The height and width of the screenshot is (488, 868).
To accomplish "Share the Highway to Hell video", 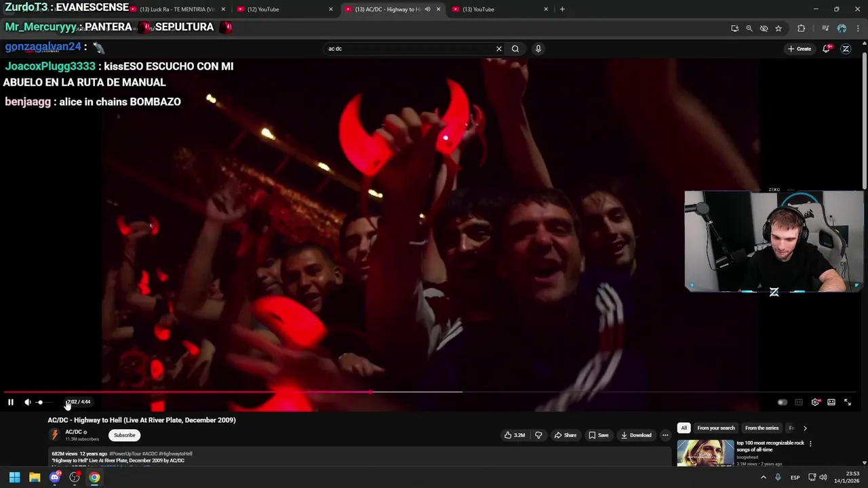I will tap(566, 435).
